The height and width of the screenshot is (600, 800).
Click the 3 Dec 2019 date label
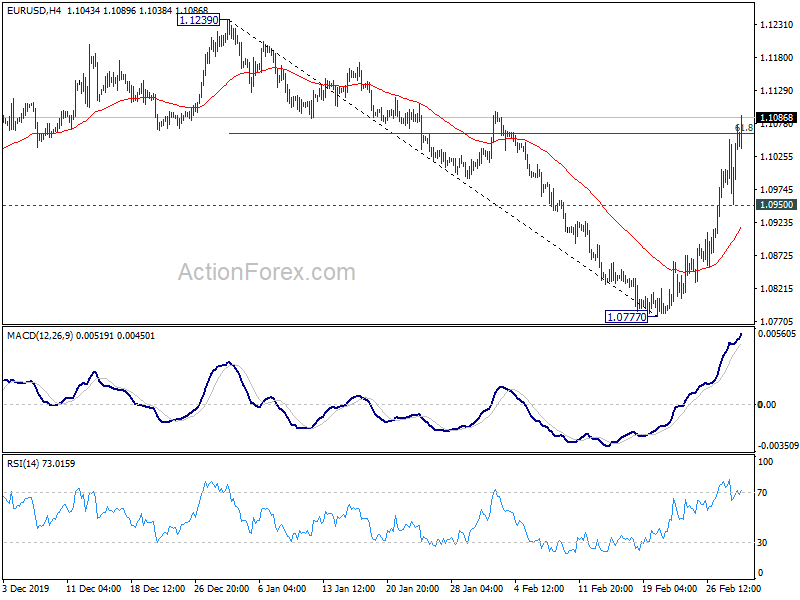coord(26,588)
